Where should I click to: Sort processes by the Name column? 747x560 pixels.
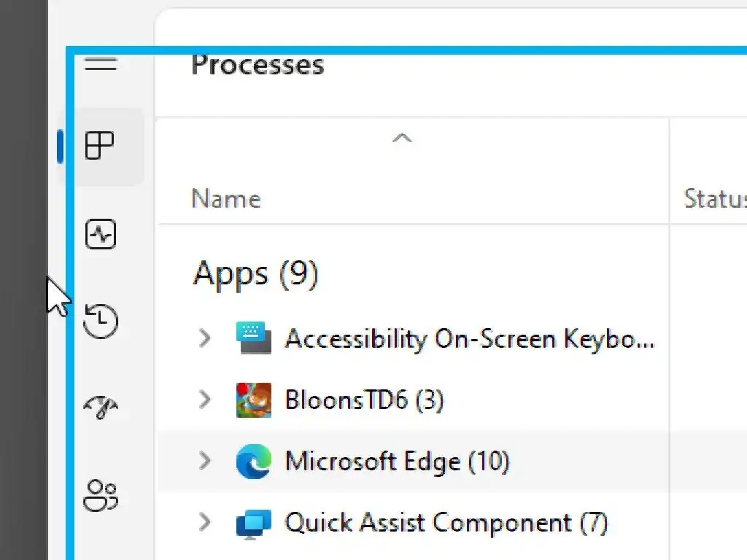pos(226,199)
